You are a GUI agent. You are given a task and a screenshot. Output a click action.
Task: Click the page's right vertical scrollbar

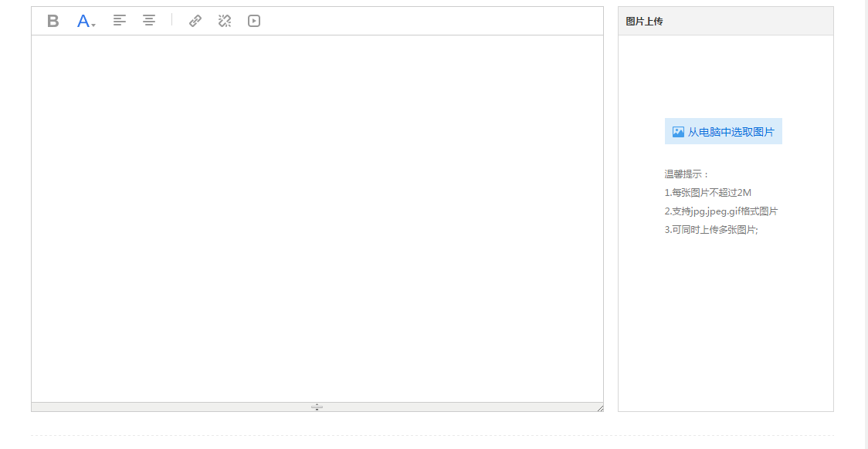[x=865, y=224]
